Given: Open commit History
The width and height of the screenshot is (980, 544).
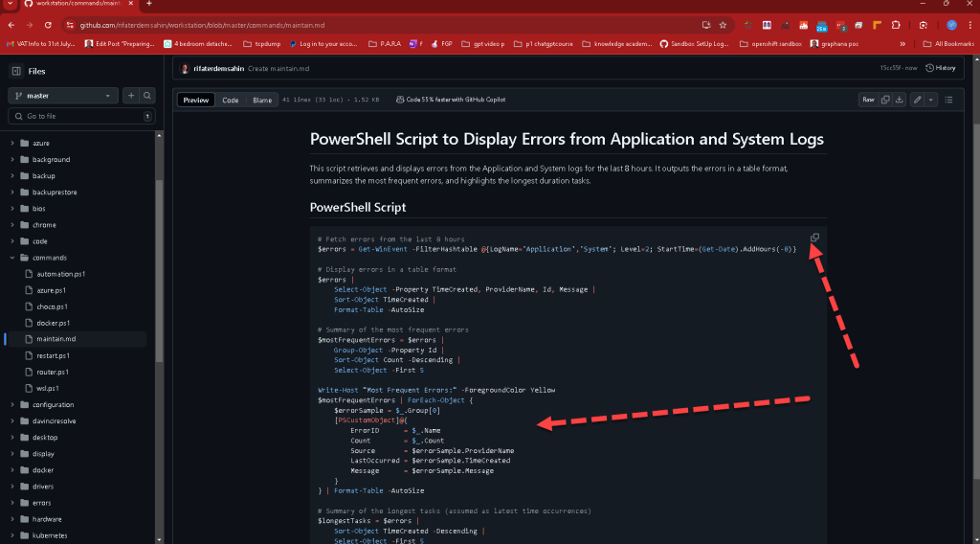Looking at the screenshot, I should tap(941, 68).
